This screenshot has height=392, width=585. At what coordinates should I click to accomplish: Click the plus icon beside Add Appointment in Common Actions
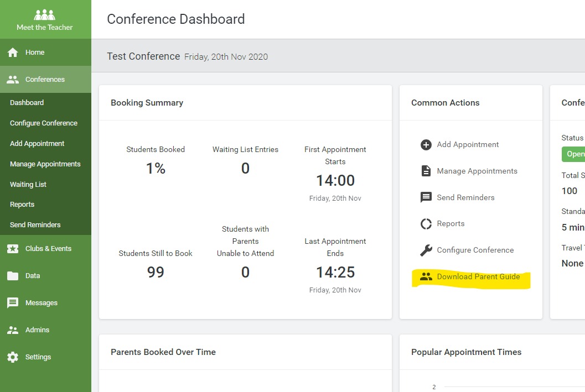pos(426,144)
